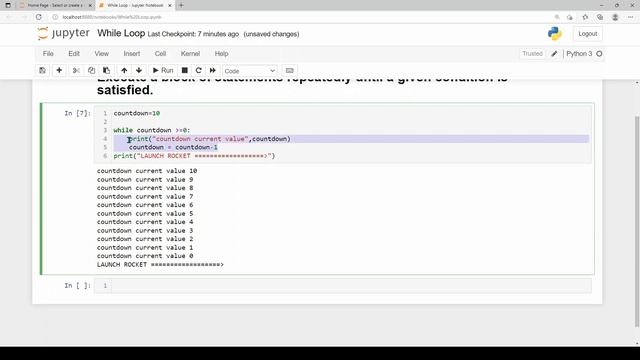Open the browser profile icon
The height and width of the screenshot is (360, 640).
615,17
